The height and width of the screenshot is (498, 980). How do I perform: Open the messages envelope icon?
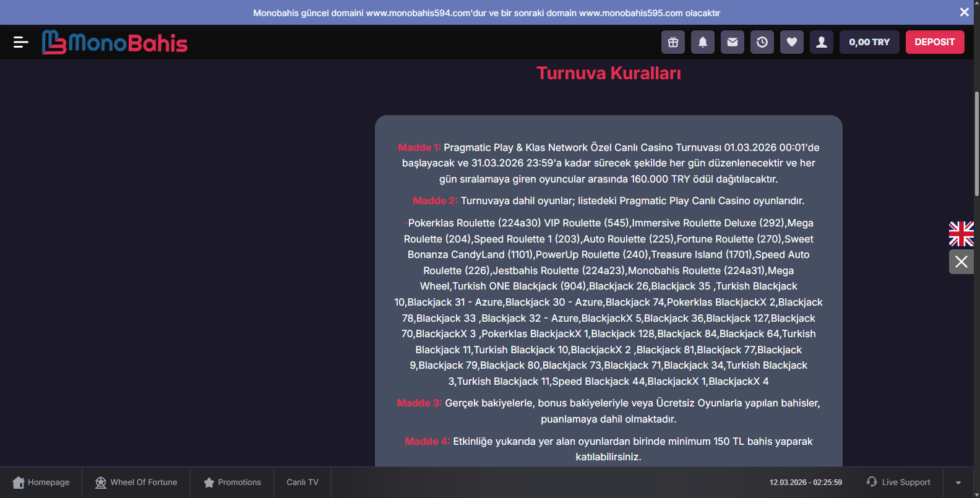tap(733, 42)
